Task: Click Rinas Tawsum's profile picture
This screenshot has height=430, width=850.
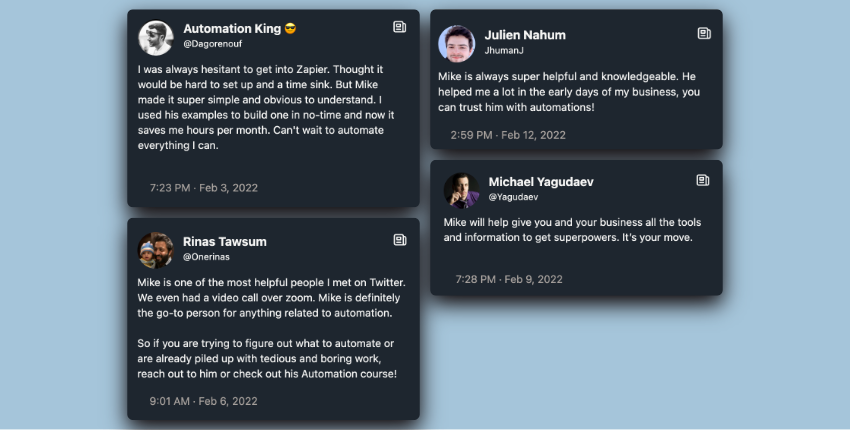Action: pyautogui.click(x=155, y=250)
